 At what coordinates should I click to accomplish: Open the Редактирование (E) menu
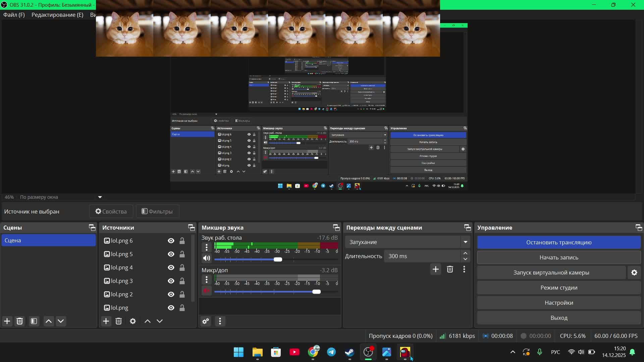[x=57, y=15]
